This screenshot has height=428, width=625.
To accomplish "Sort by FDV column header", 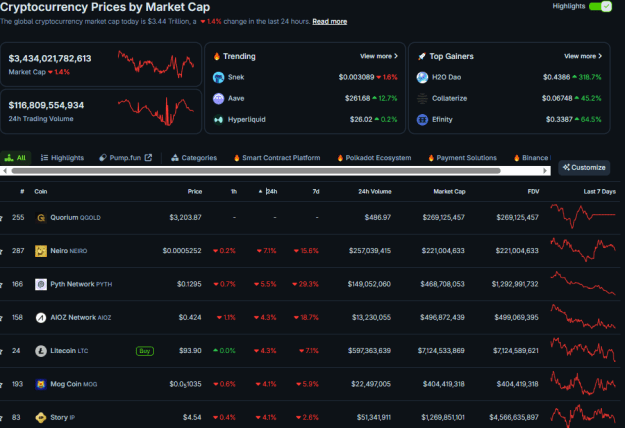I will click(x=533, y=192).
